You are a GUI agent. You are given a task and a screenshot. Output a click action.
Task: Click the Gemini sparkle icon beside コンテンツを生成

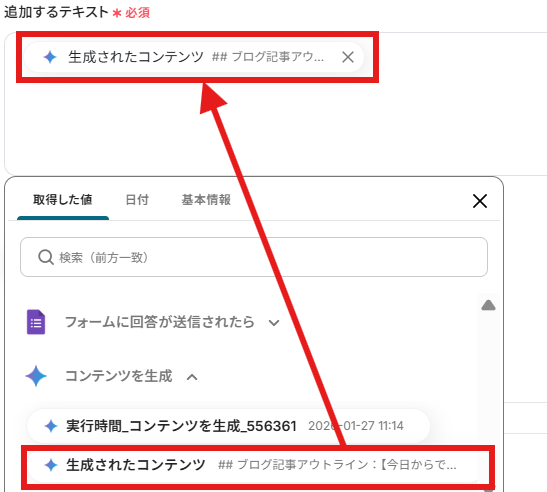point(36,376)
